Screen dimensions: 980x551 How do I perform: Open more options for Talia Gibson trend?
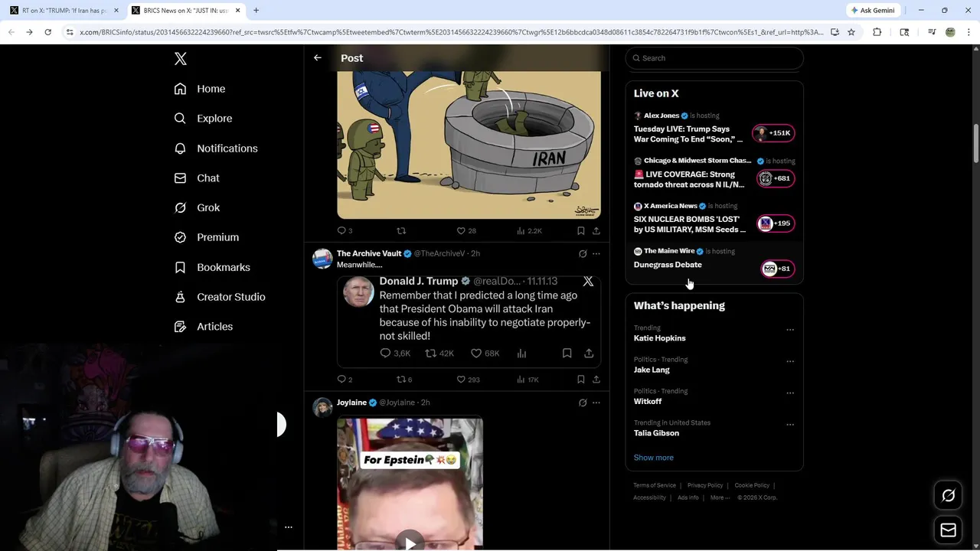[x=790, y=425]
